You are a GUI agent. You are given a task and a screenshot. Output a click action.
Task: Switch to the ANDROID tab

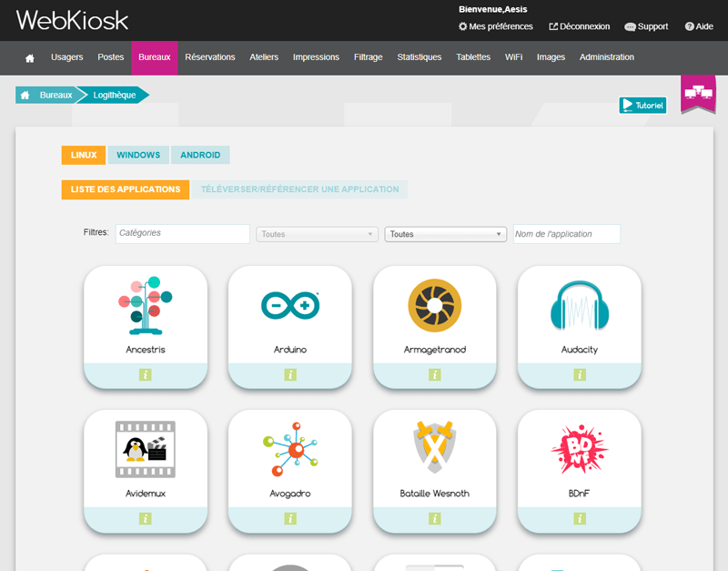click(200, 155)
